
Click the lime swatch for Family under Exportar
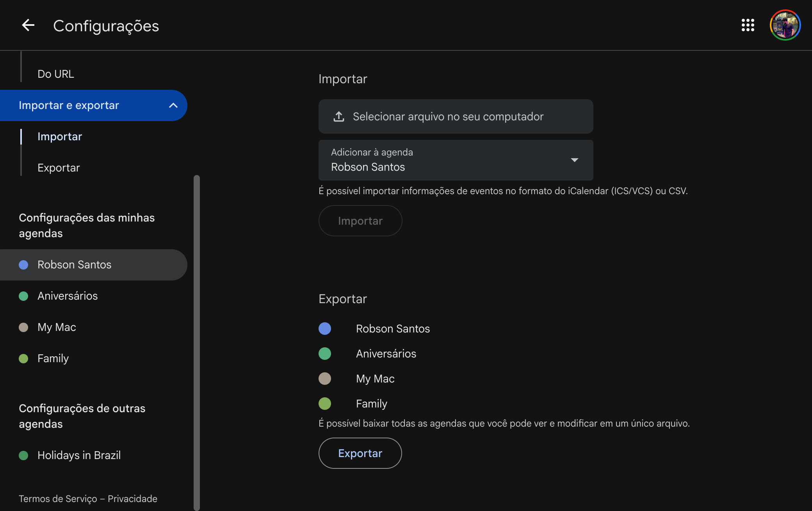coord(325,404)
